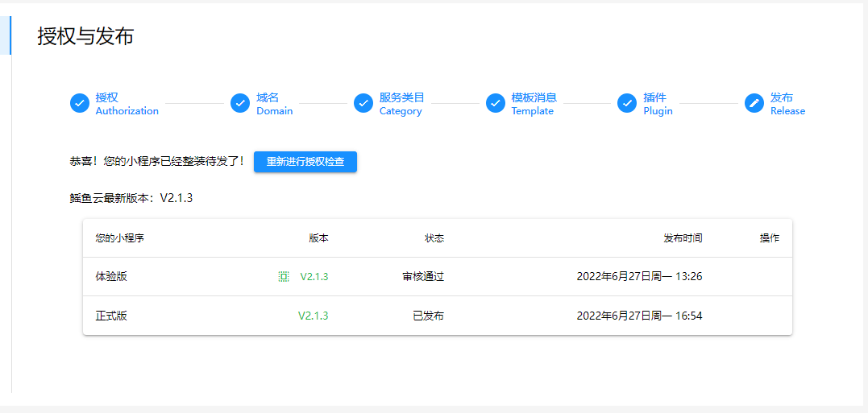Click the 发布时间 column header
Screen dimensions: 868x413
pos(683,238)
